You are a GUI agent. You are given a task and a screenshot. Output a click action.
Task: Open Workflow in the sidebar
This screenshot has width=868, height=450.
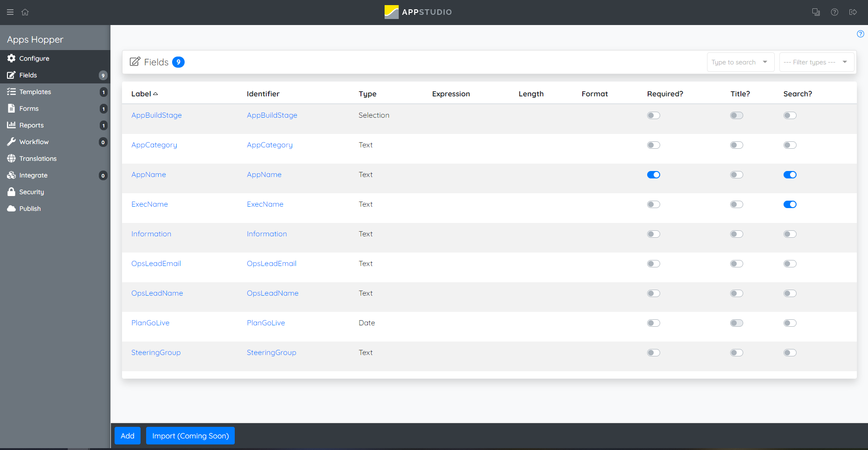(55, 142)
